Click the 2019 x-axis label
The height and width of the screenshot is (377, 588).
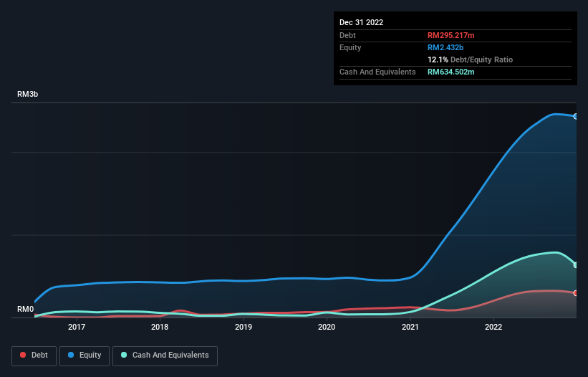(x=244, y=327)
